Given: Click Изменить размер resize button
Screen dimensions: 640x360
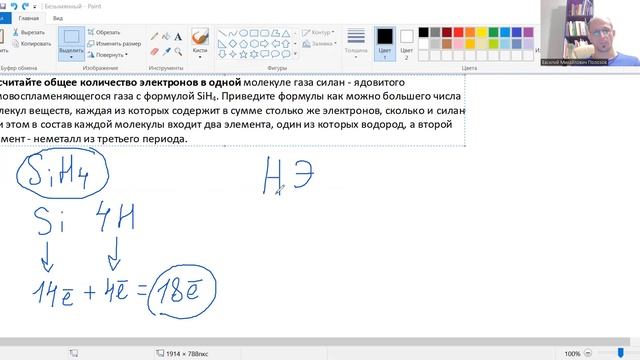Looking at the screenshot, I should 114,43.
